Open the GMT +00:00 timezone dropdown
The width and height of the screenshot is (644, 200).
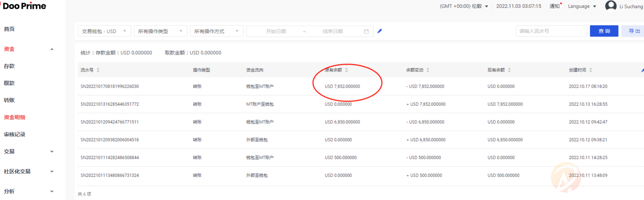464,6
